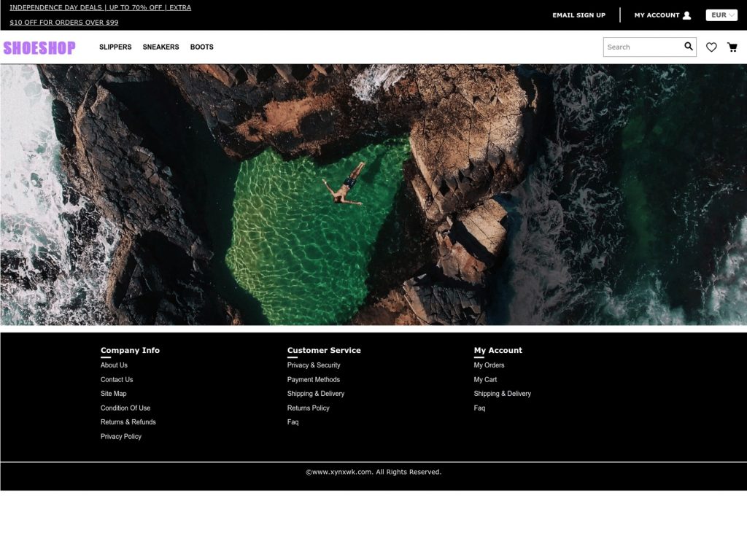
Task: Go to the Contact Us page
Action: (117, 380)
